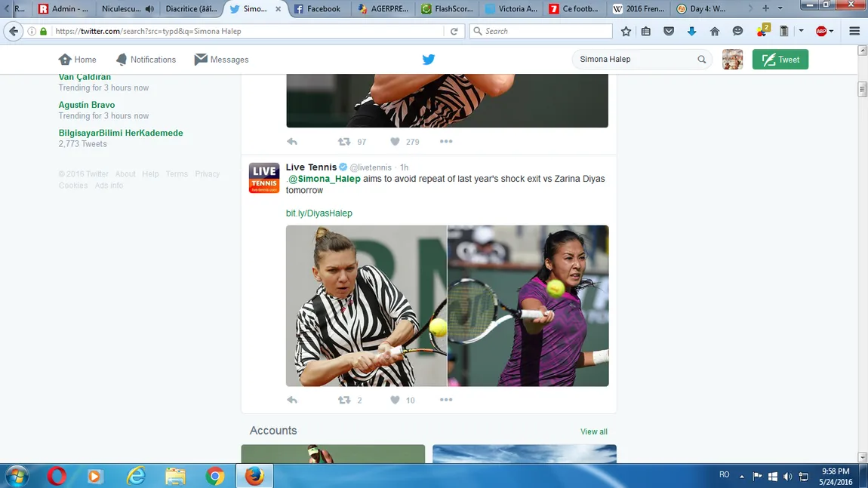Open the RO language indicator
This screenshot has height=488, width=868.
click(724, 474)
